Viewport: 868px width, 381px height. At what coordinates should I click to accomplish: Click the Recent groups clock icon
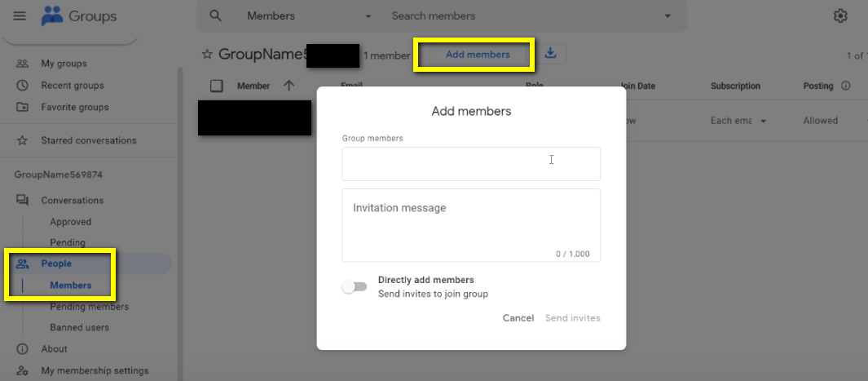coord(22,86)
